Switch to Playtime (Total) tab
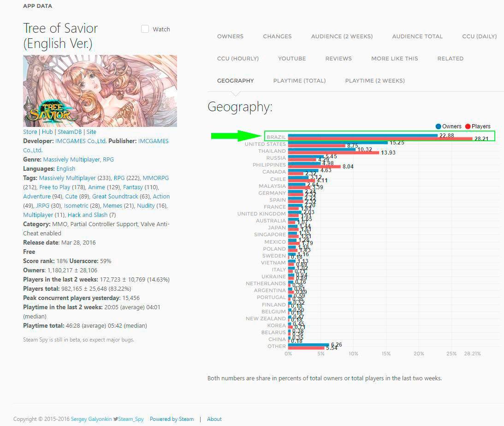Screen dimensions: 504x426 299,81
